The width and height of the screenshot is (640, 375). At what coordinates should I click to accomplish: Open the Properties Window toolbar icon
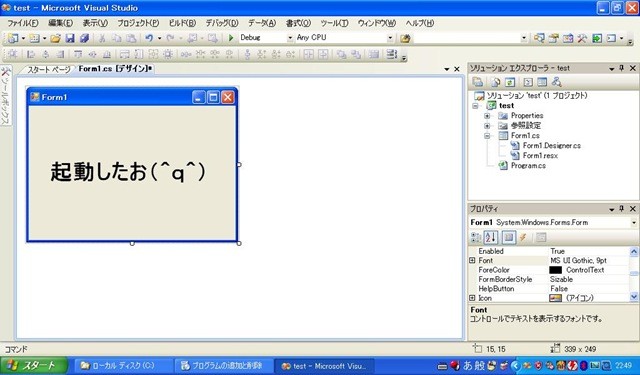[x=553, y=38]
